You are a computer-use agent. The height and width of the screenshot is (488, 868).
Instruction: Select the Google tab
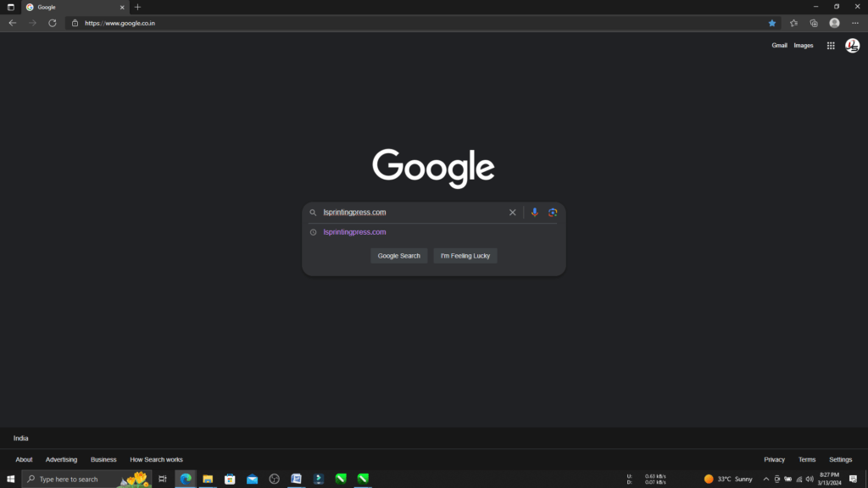[75, 7]
